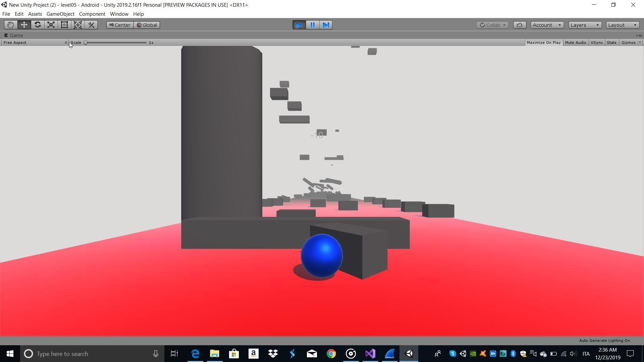
Task: Select the Game tab
Action: pos(13,35)
